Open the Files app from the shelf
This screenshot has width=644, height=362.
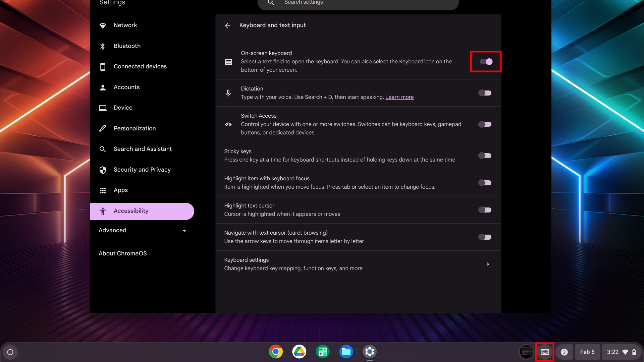tap(346, 352)
